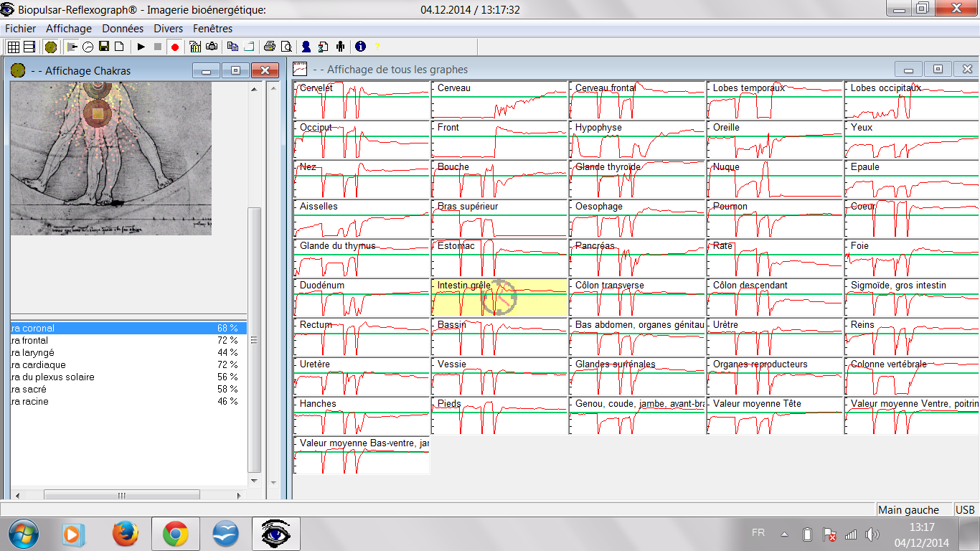Image resolution: width=980 pixels, height=551 pixels.
Task: Open the Chakras display via toolbar icon
Action: point(50,47)
